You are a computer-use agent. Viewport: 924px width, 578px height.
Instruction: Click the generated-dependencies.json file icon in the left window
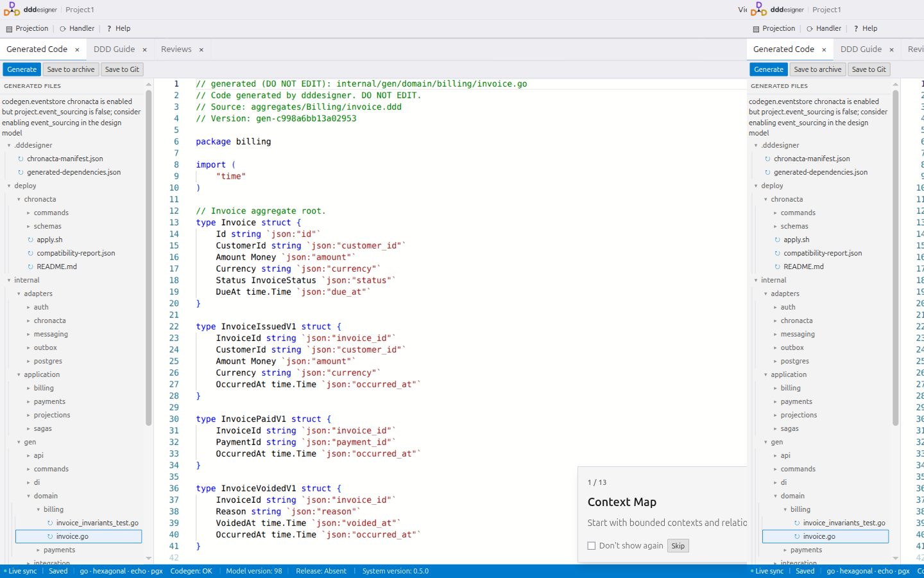tap(21, 172)
